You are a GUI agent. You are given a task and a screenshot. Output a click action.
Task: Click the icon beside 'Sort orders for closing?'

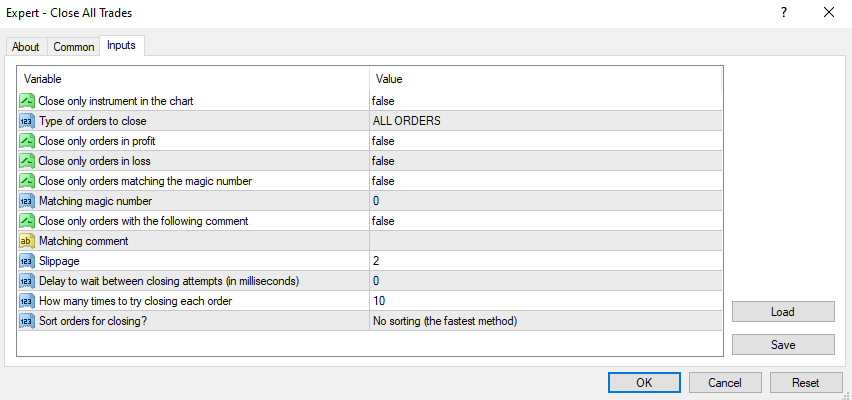click(x=27, y=321)
